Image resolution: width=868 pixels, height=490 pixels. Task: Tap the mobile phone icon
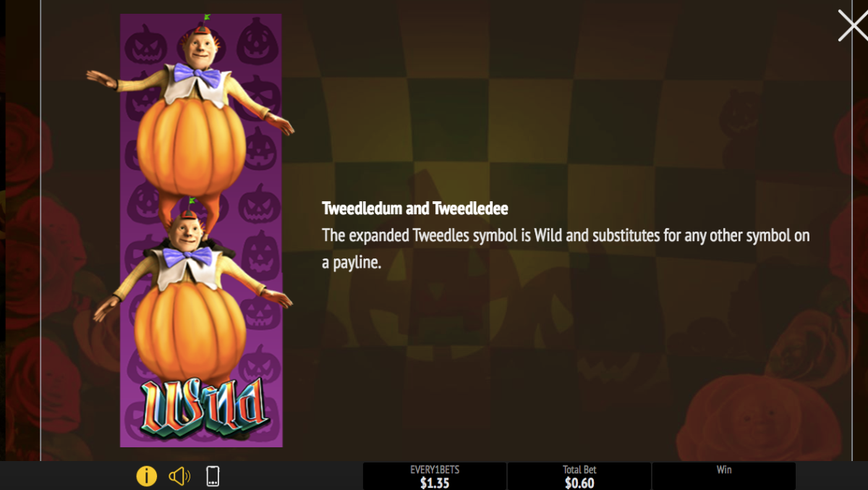(x=213, y=476)
